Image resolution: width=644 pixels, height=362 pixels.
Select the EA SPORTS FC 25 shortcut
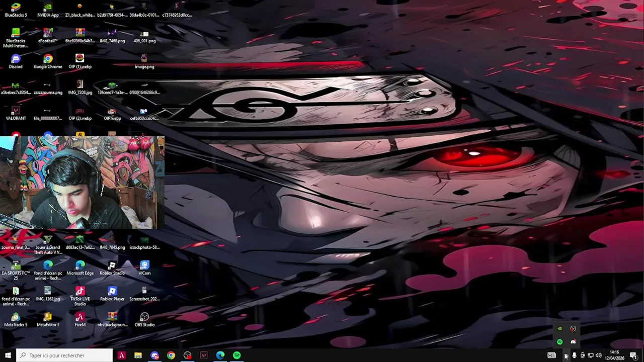pos(16,270)
